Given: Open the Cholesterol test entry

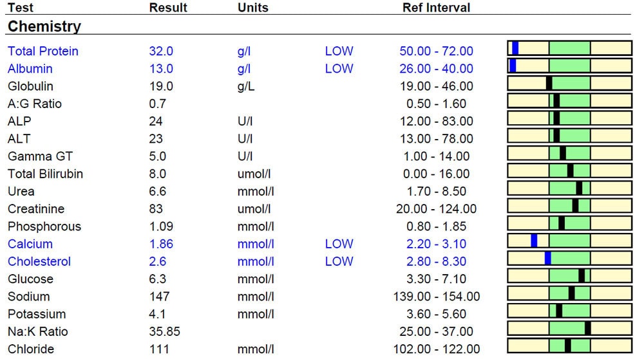Looking at the screenshot, I should coord(39,261).
